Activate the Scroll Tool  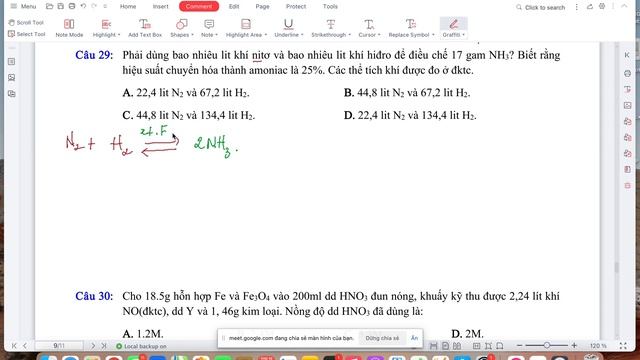(x=26, y=22)
